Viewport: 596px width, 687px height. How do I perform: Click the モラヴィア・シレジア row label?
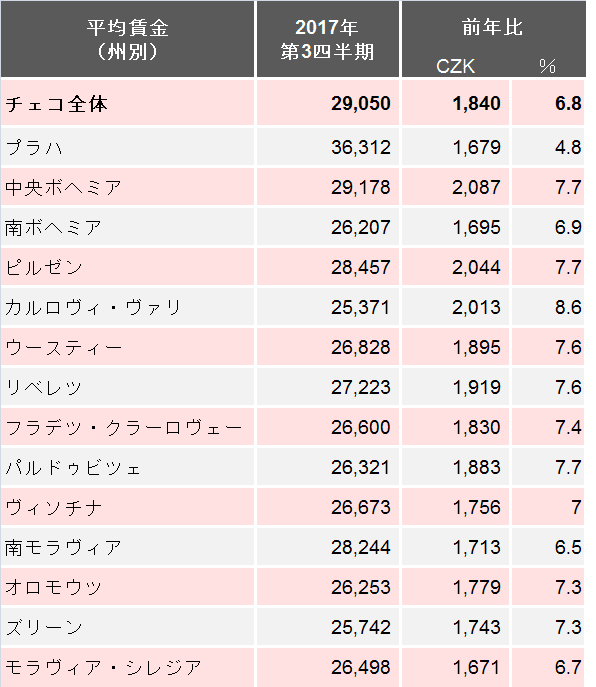[x=103, y=667]
